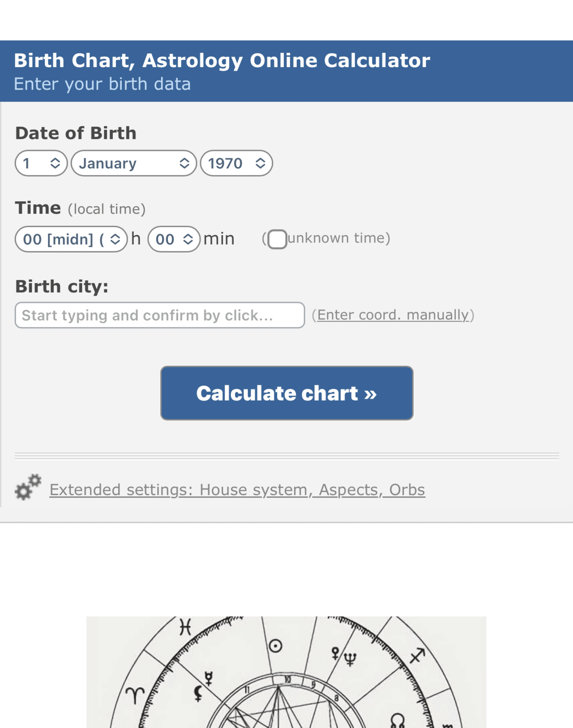
Task: Click the Mercury glyph on the chart
Action: (x=209, y=678)
